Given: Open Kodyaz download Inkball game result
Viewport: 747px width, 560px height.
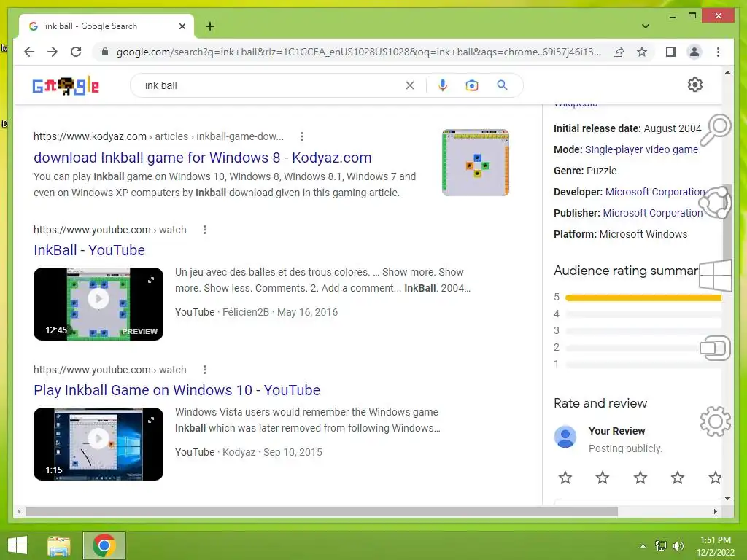Looking at the screenshot, I should pyautogui.click(x=203, y=157).
